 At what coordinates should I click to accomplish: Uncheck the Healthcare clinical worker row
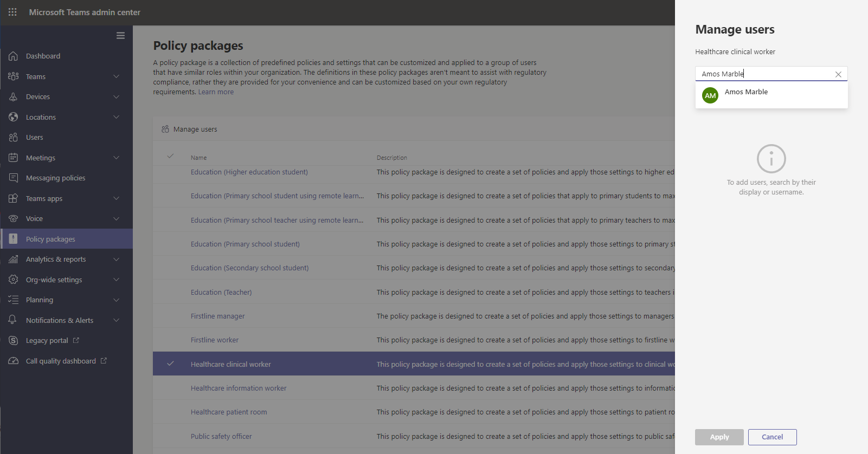click(170, 364)
